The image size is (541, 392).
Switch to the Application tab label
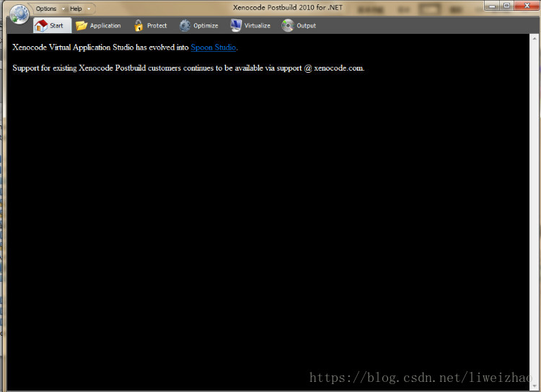[x=105, y=25]
